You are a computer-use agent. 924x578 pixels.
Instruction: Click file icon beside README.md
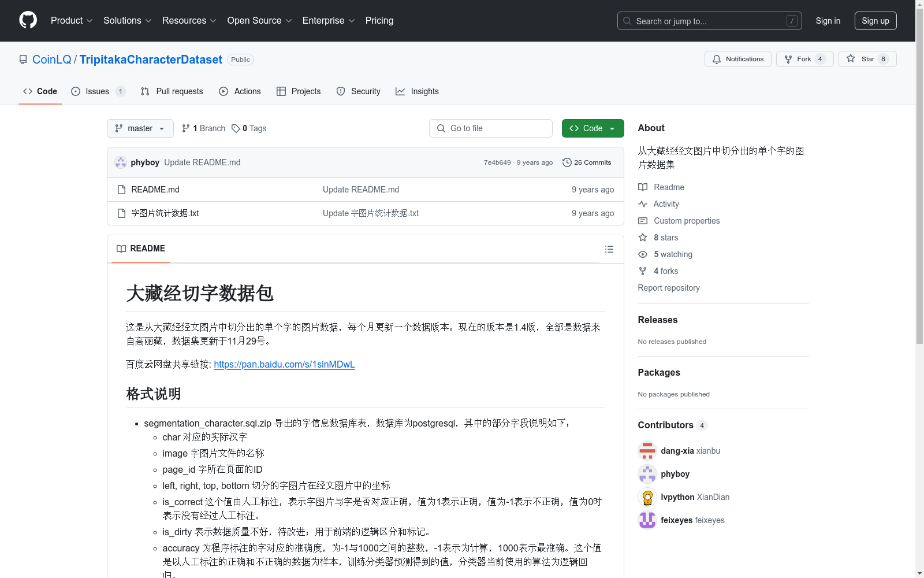pos(121,190)
